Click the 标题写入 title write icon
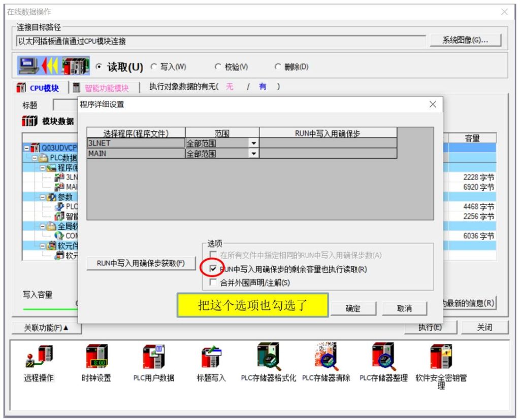Screen dimensions: 520x420 click(211, 357)
